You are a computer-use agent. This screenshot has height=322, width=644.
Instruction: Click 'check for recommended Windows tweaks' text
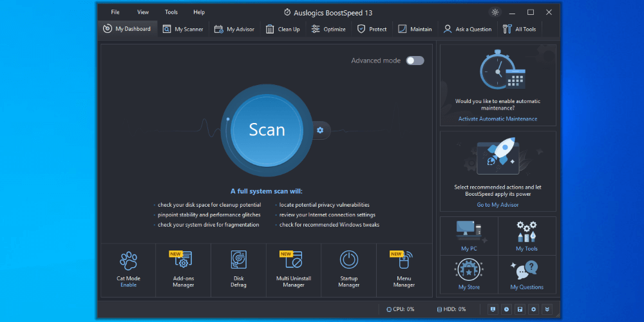point(329,225)
